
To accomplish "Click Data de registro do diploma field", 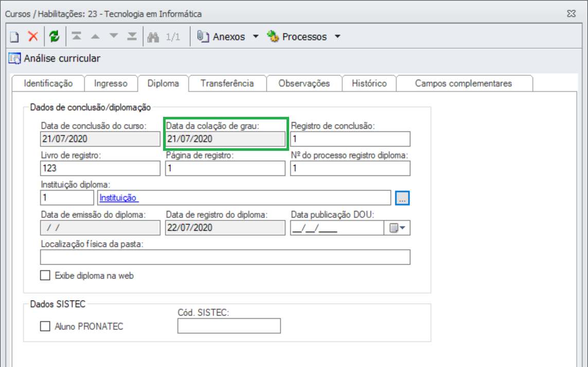I will [225, 228].
